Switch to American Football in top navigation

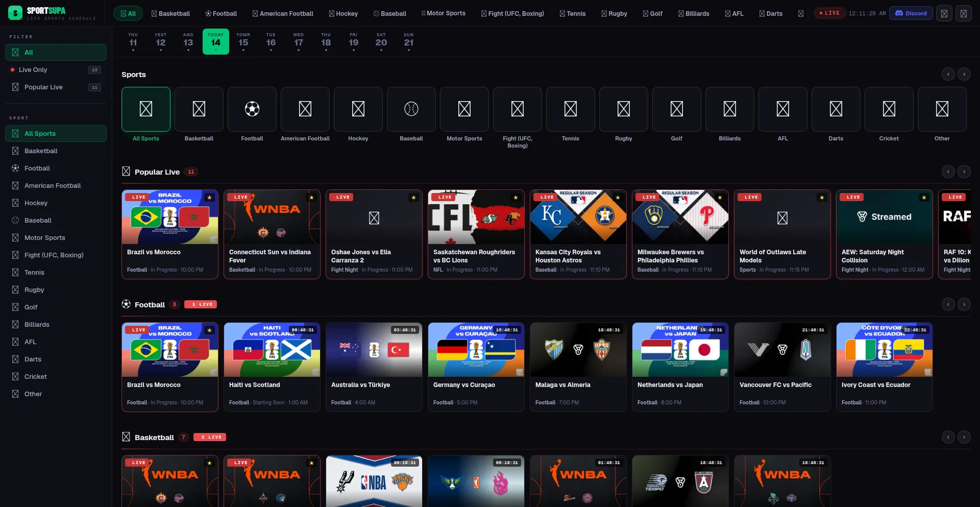pos(283,14)
